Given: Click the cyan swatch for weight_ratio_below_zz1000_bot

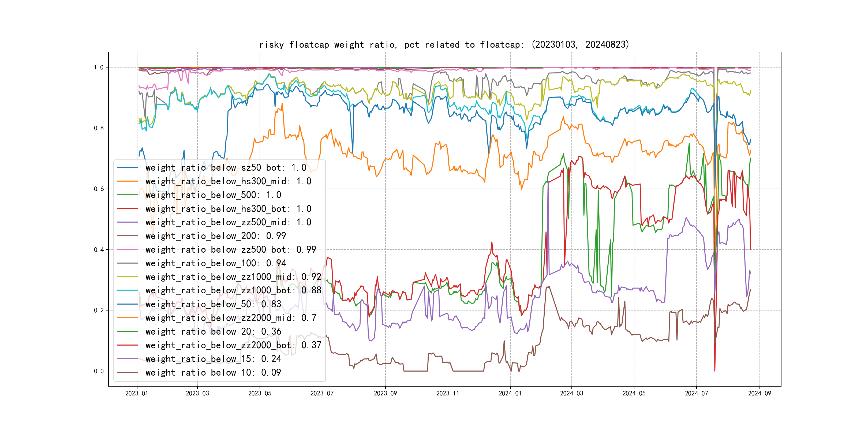Looking at the screenshot, I should point(127,290).
